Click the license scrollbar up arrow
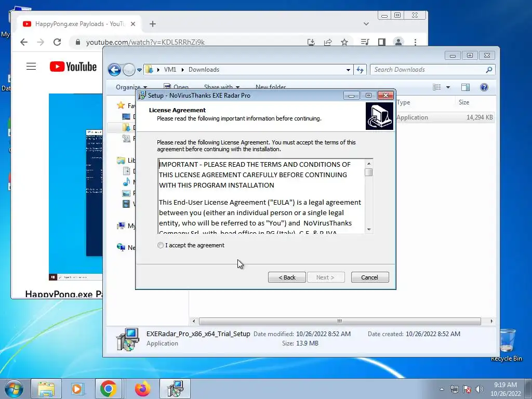Viewport: 532px width, 399px height. (x=369, y=164)
